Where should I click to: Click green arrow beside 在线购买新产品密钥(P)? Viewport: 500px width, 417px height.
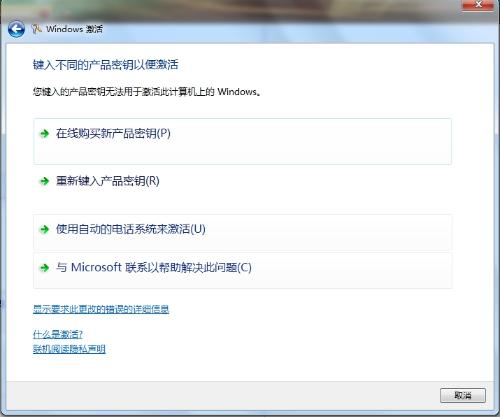click(x=44, y=134)
